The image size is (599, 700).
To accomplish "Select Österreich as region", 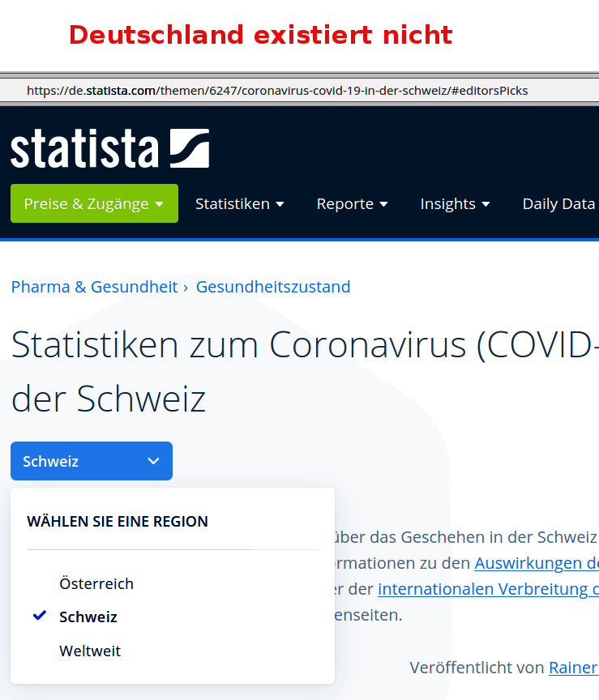I will [96, 583].
